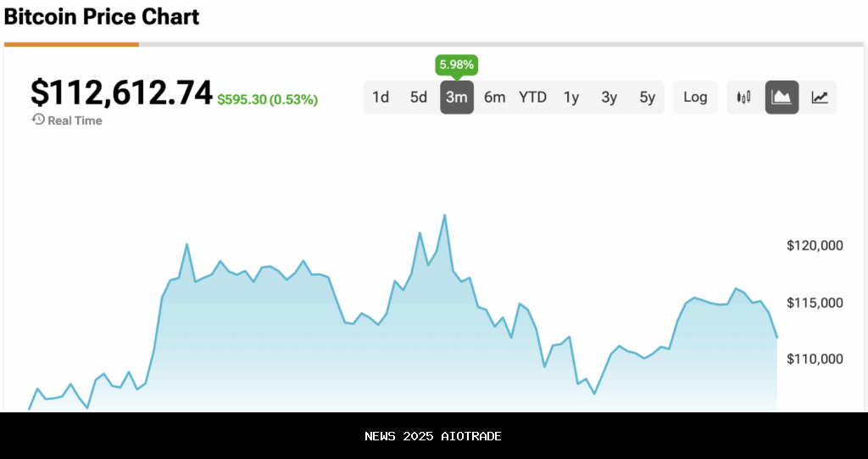Viewport: 868px width, 459px height.
Task: Click the Bitcoin Price Chart heading
Action: (x=102, y=16)
